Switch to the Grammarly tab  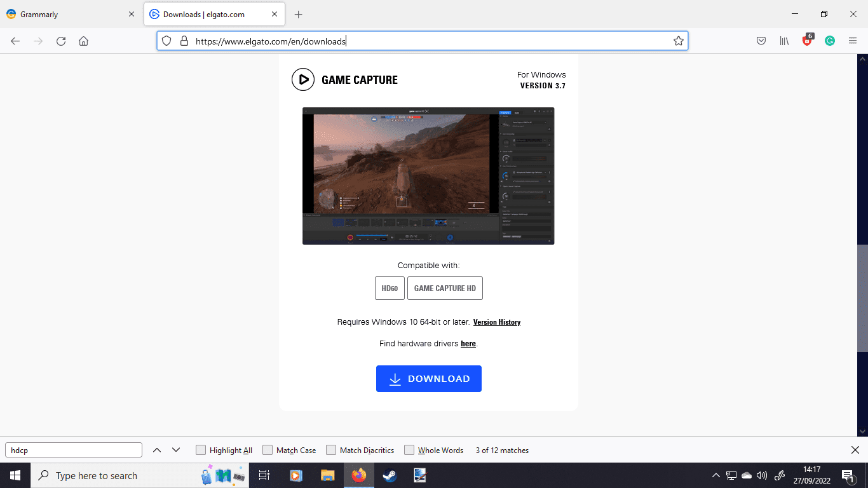pos(70,14)
